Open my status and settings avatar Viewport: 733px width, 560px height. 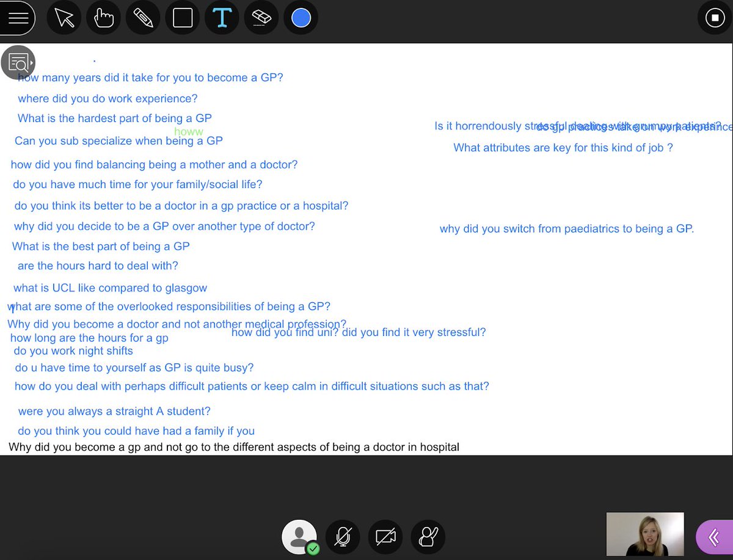coord(299,537)
